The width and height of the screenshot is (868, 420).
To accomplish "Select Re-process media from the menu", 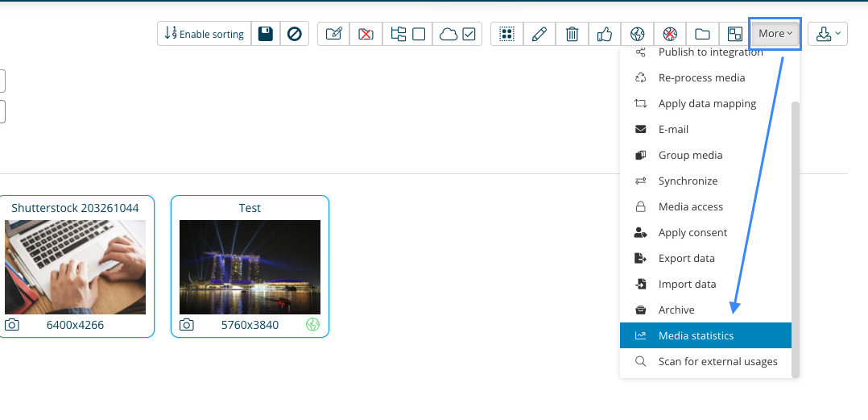I will 706,77.
